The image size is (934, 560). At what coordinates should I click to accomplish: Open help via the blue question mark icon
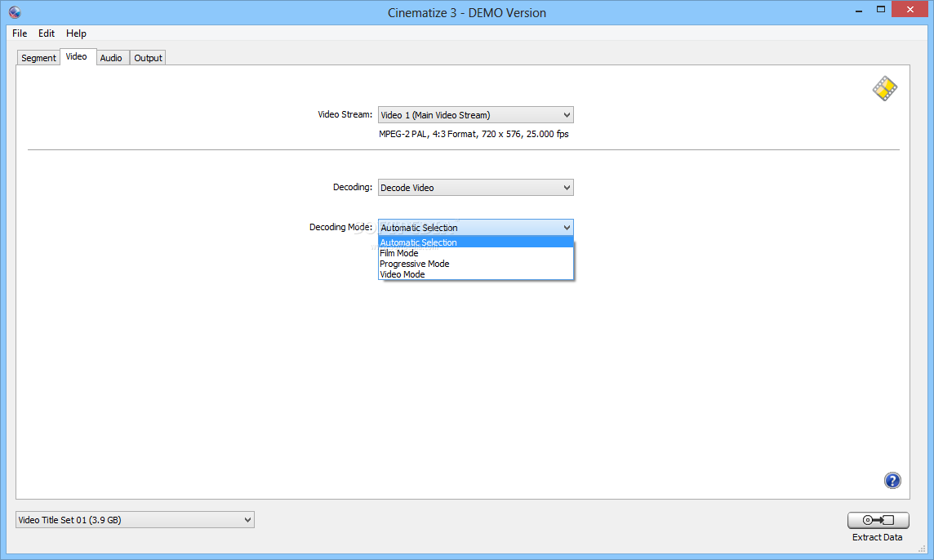892,480
